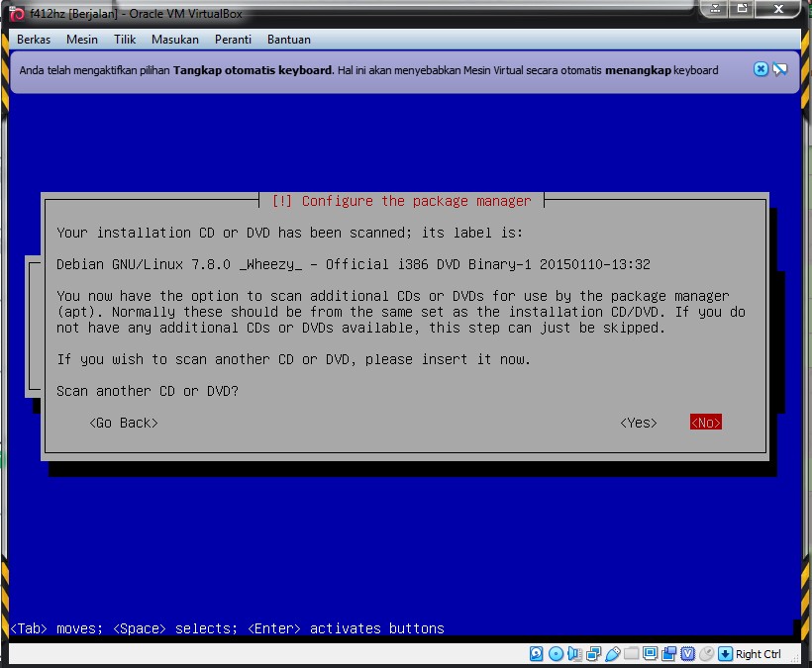Click the don't-show-again notification icon
812x668 pixels.
[779, 69]
